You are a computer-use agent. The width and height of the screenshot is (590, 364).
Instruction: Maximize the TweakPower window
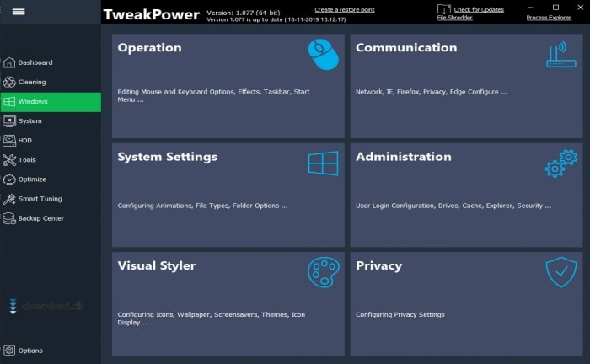coord(555,7)
